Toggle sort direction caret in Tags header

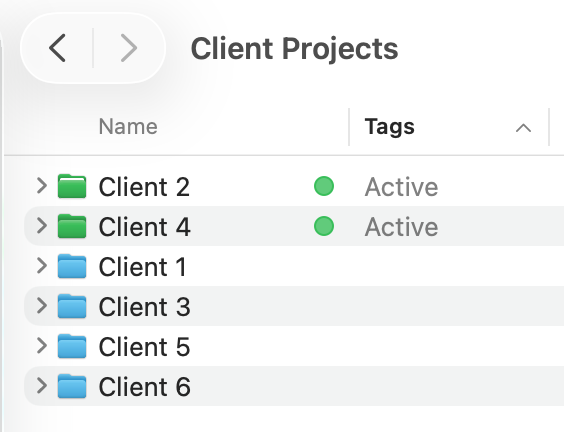coord(523,128)
